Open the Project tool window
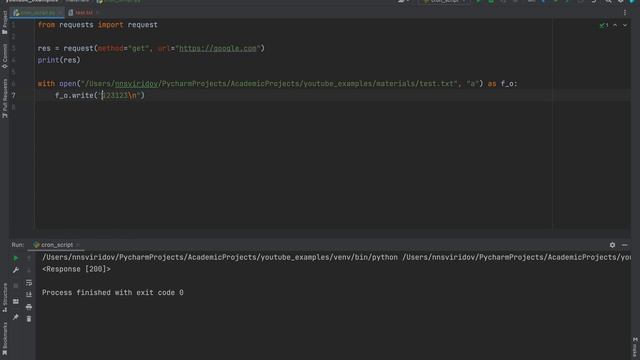 click(x=4, y=22)
